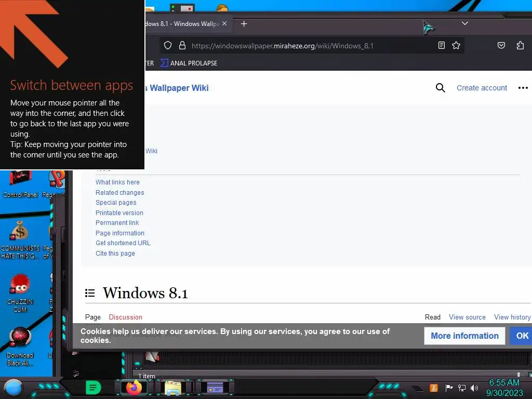532x399 pixels.
Task: Bookmark this page with star icon
Action: pyautogui.click(x=456, y=46)
